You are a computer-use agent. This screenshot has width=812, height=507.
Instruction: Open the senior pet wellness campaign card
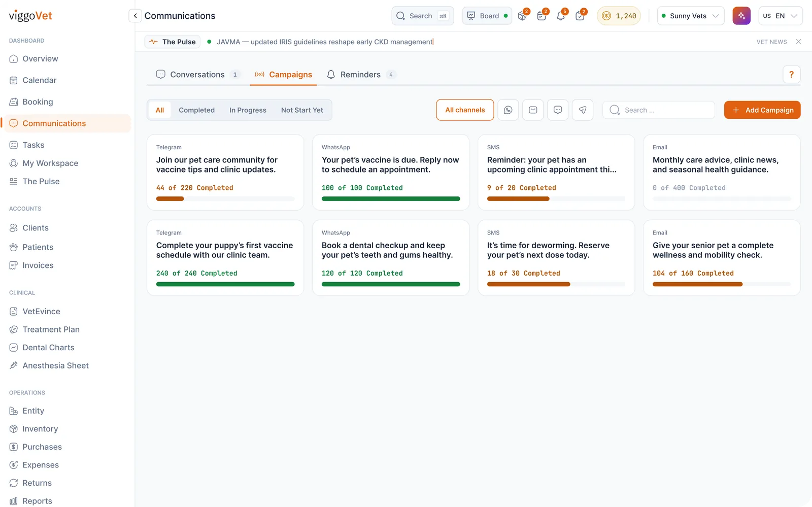[x=722, y=258]
